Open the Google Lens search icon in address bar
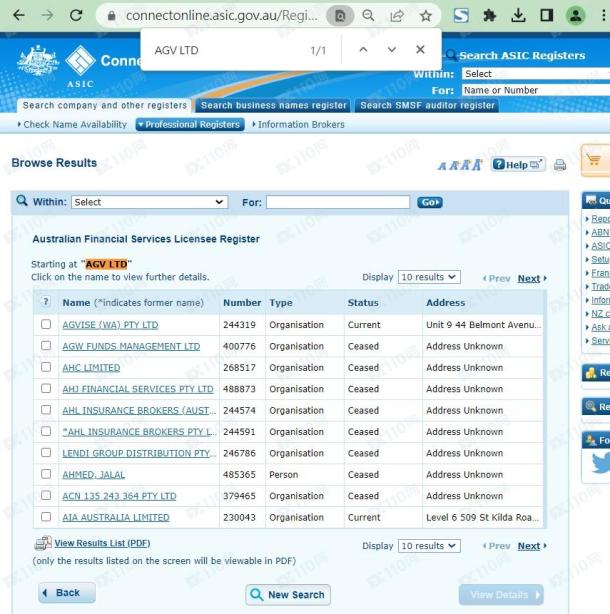This screenshot has height=614, width=610. (x=340, y=16)
